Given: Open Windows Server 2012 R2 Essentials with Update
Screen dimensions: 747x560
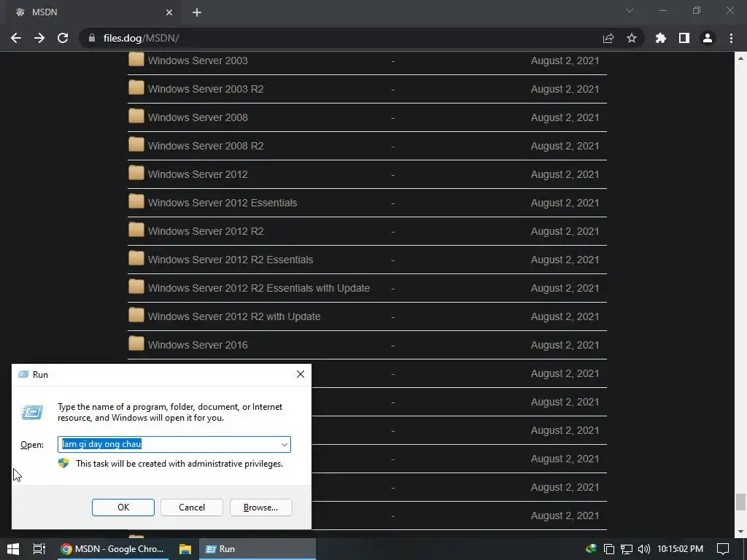Looking at the screenshot, I should point(259,288).
